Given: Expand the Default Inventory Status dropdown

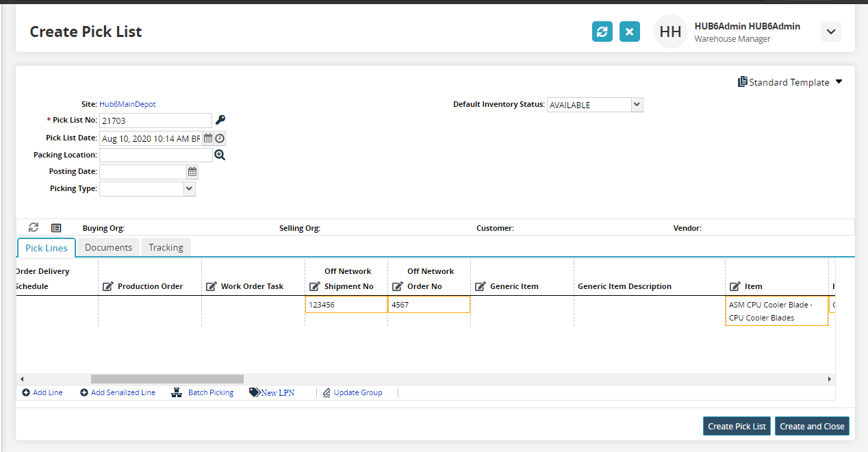Looking at the screenshot, I should pyautogui.click(x=637, y=105).
